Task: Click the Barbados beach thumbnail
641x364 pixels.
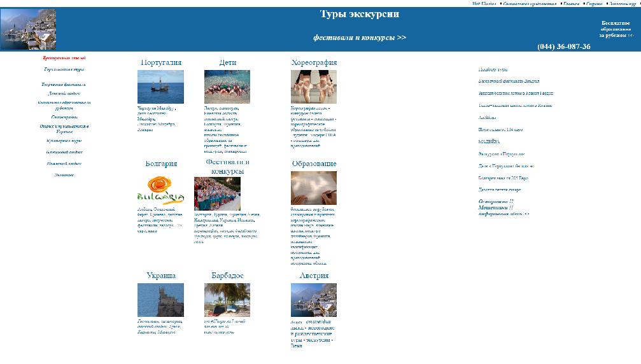Action: point(227,300)
